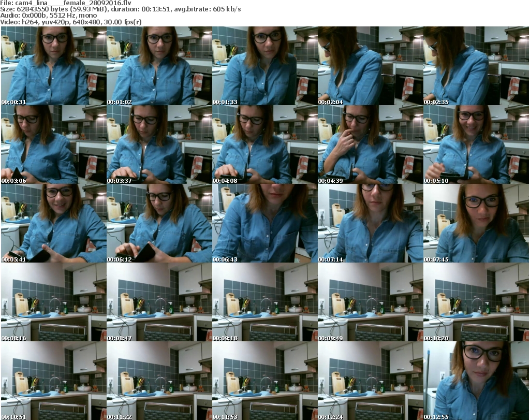This screenshot has width=530, height=420.
Task: View the 00:11:22 thumbnail
Action: [159, 381]
